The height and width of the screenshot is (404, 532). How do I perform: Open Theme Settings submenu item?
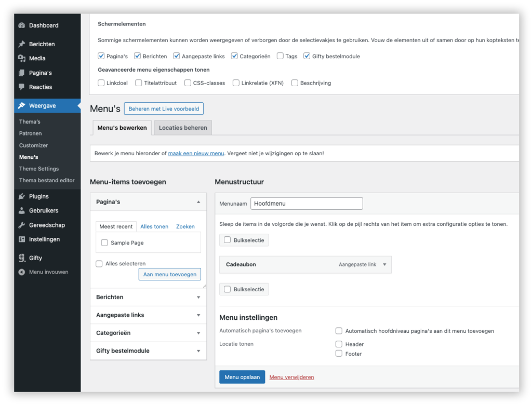tap(39, 169)
